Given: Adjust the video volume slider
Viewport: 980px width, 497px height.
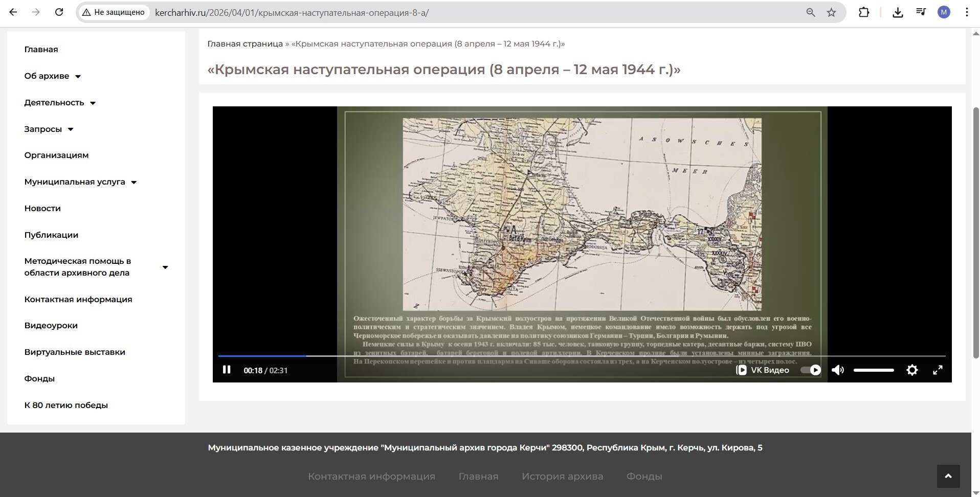Looking at the screenshot, I should click(873, 370).
